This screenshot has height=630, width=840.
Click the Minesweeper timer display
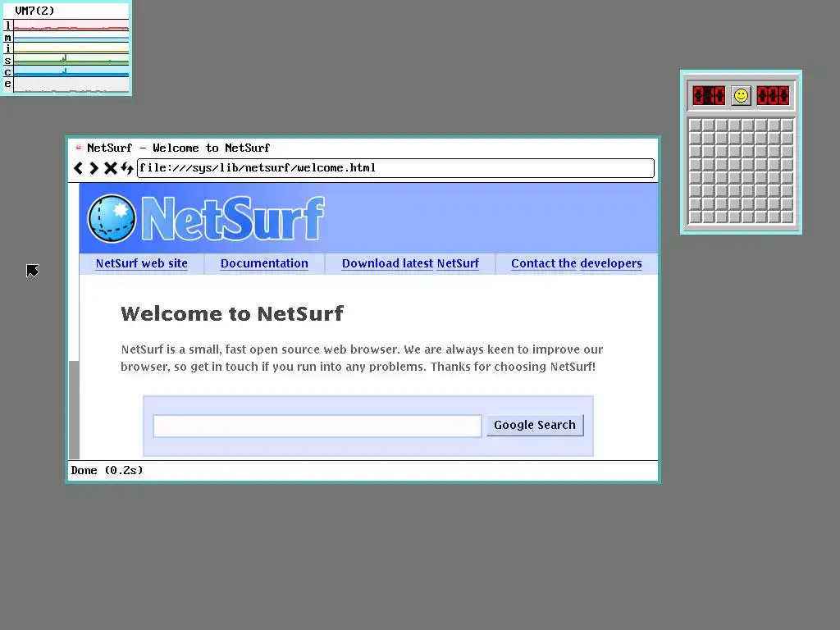[773, 96]
